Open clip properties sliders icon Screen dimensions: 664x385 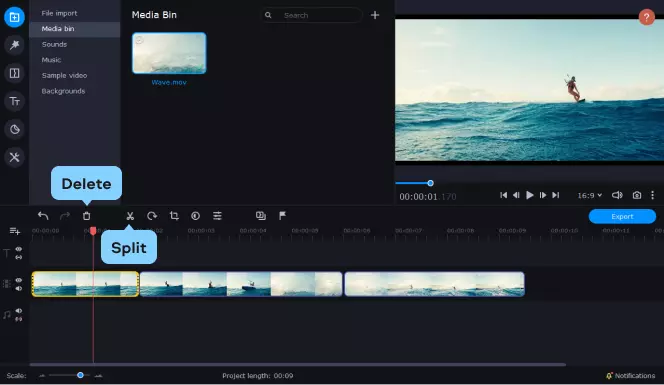point(217,216)
